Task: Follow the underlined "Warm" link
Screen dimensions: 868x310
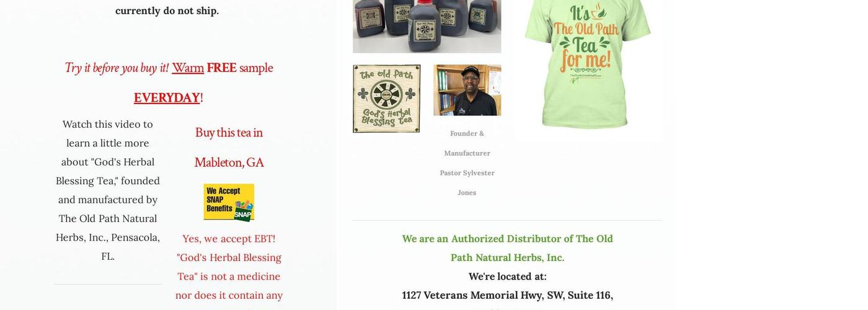Action: [x=188, y=68]
